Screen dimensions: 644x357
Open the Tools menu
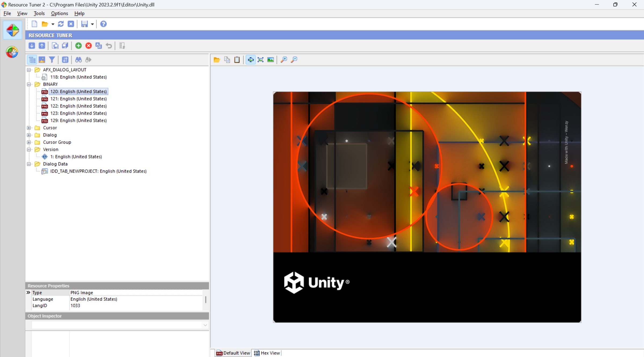tap(39, 13)
